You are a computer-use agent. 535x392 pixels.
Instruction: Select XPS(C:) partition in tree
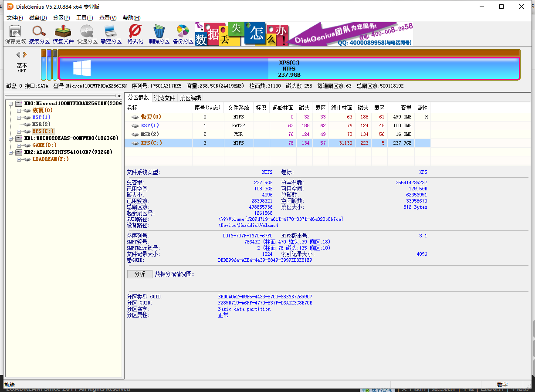[x=43, y=132]
